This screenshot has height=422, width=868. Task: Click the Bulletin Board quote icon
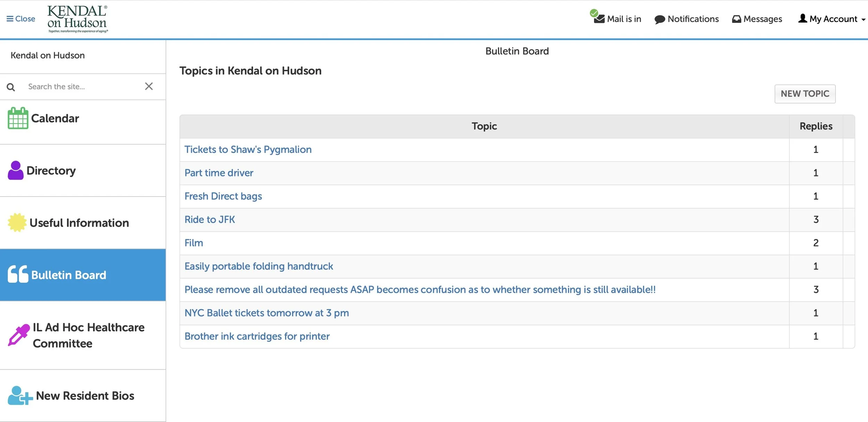point(18,274)
